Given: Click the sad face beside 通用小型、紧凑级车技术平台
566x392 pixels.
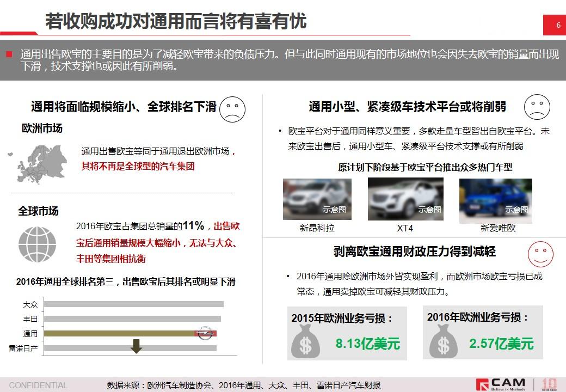Looking at the screenshot, I should click(x=537, y=107).
